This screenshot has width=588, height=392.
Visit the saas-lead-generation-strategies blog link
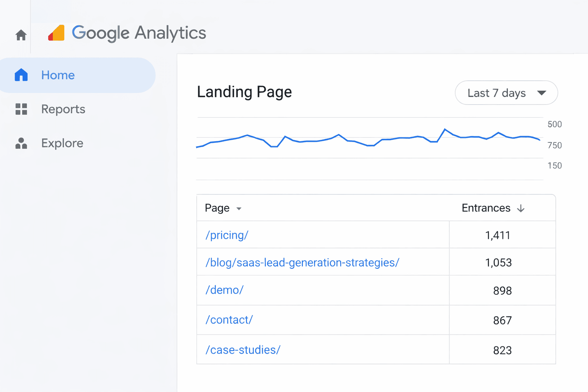click(302, 263)
